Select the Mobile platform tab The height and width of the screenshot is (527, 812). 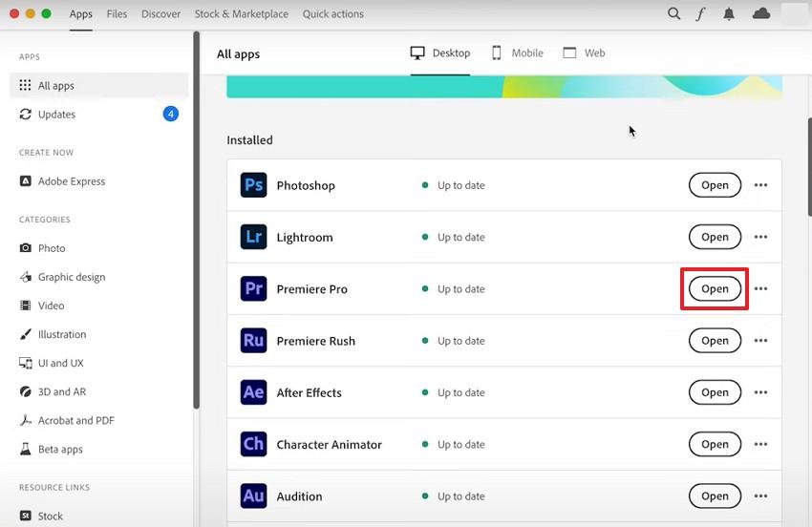(518, 53)
